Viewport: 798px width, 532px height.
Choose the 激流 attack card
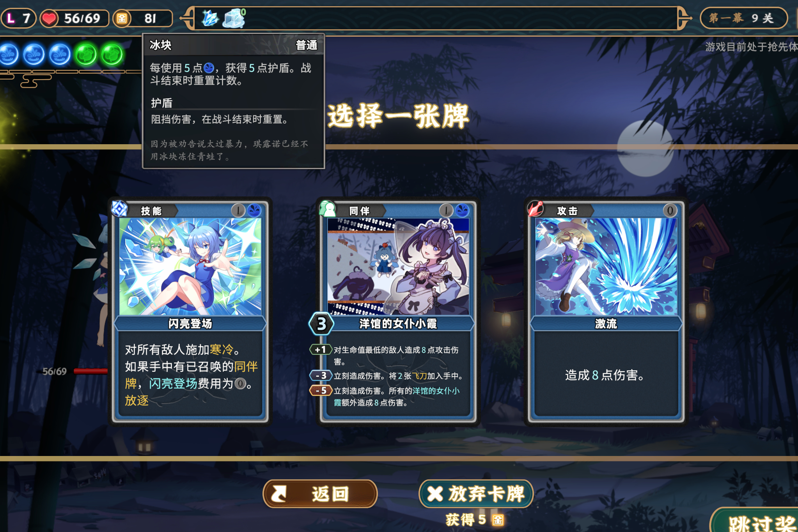pyautogui.click(x=606, y=311)
